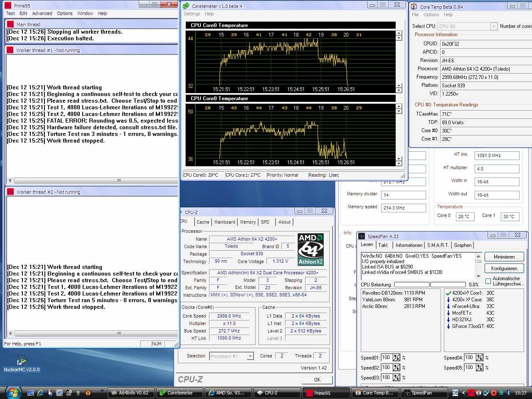532x399 pixels.
Task: Open Core Temp File menu
Action: (x=415, y=15)
